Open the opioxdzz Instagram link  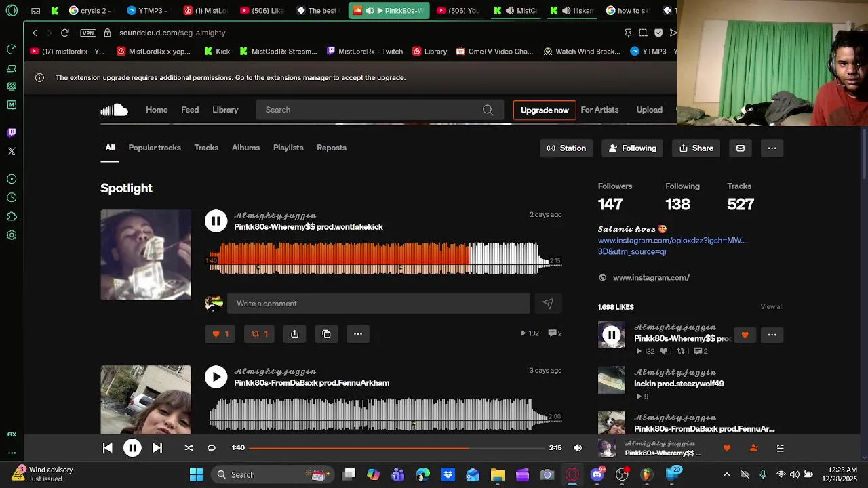(671, 246)
